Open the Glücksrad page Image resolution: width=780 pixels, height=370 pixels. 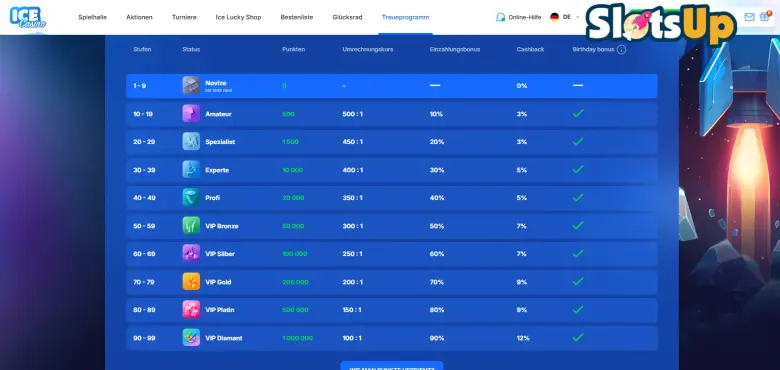pyautogui.click(x=347, y=17)
